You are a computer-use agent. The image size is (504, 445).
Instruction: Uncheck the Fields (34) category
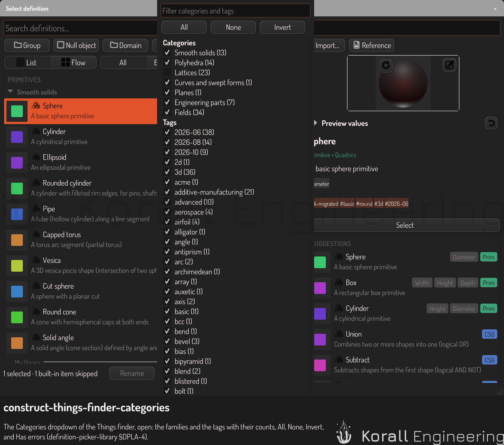tap(167, 112)
